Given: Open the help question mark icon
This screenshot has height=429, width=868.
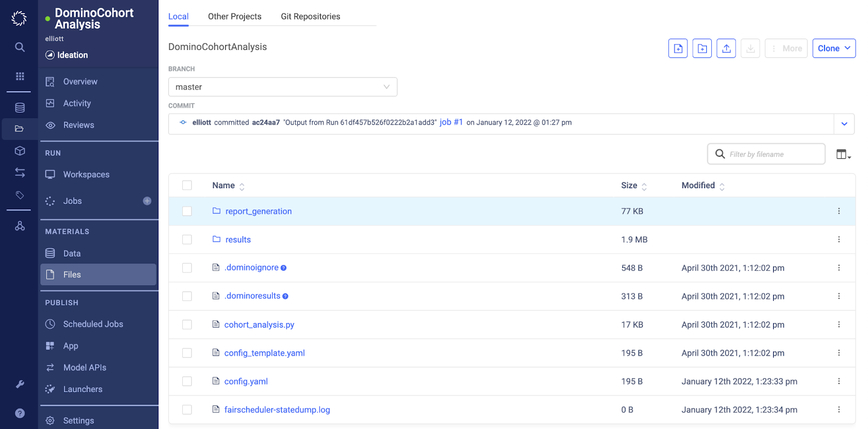Looking at the screenshot, I should point(20,413).
